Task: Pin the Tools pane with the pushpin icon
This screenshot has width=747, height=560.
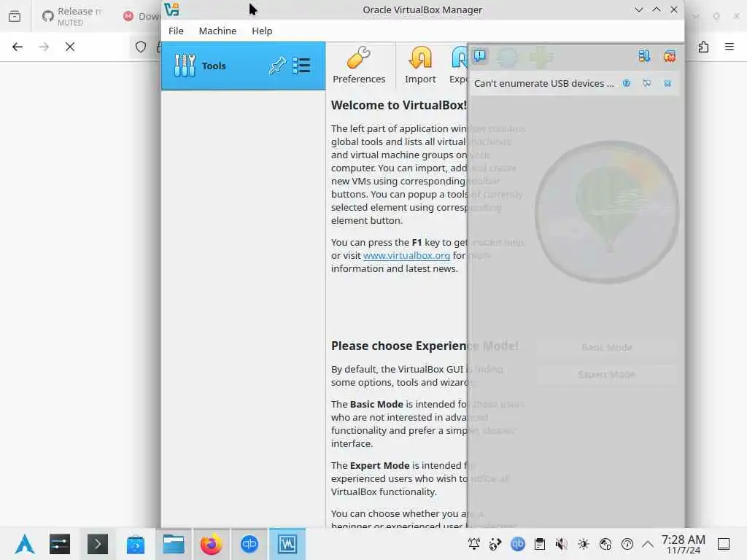Action: [x=277, y=66]
